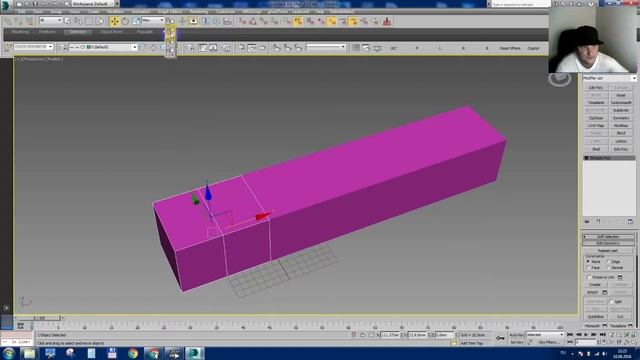This screenshot has height=360, width=640.
Task: Open the layer default dropdown
Action: click(x=103, y=47)
